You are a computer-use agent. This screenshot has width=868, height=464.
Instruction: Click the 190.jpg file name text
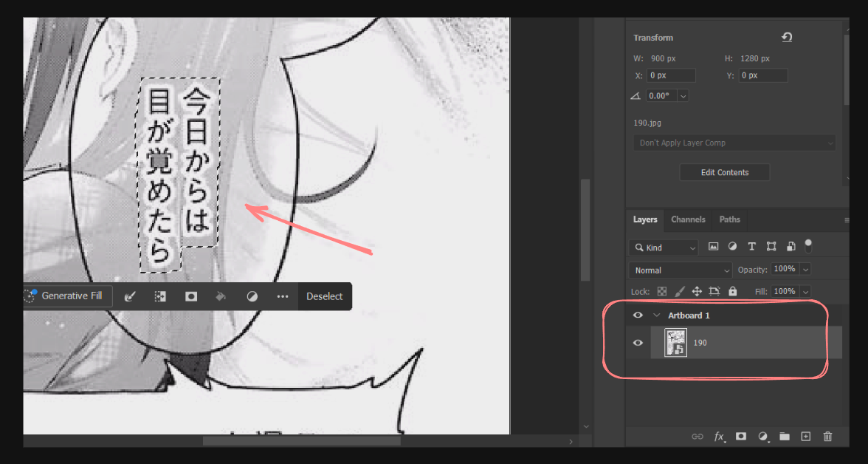point(647,123)
